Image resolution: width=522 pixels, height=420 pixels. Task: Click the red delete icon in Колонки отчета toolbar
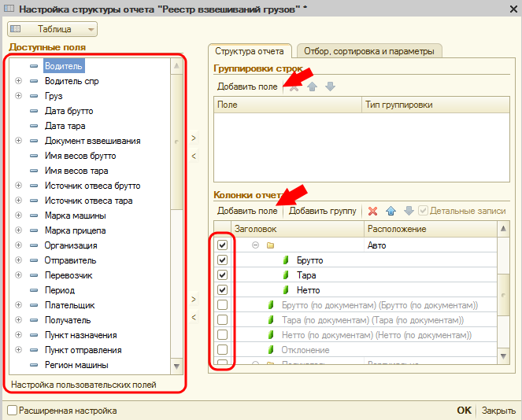coord(372,212)
